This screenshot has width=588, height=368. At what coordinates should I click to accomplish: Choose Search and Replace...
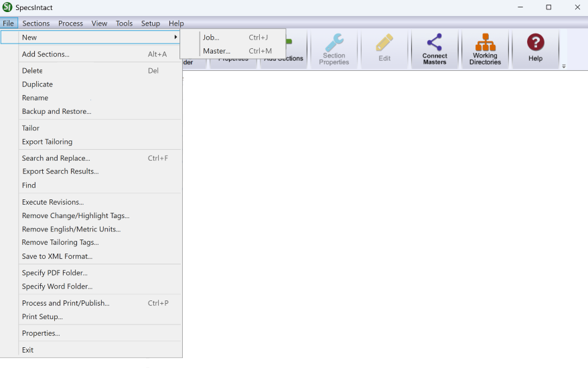point(91,158)
